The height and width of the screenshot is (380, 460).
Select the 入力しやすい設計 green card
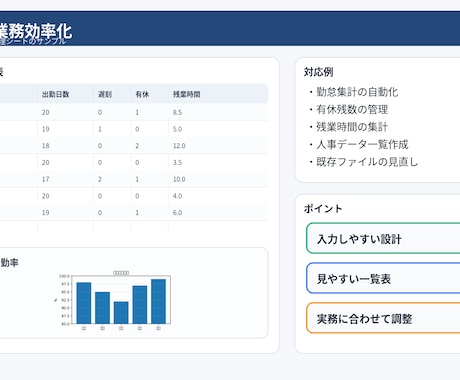(x=383, y=238)
